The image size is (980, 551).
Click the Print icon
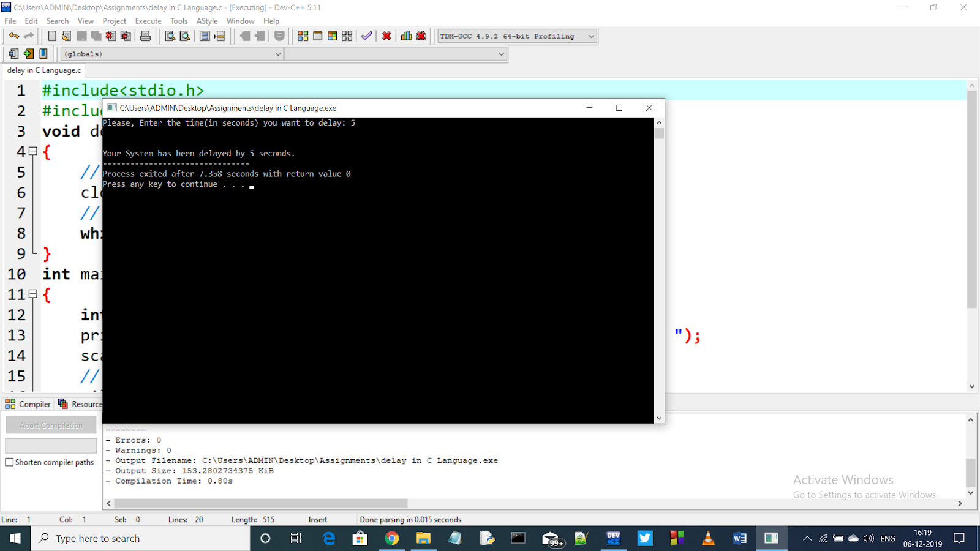tap(145, 36)
